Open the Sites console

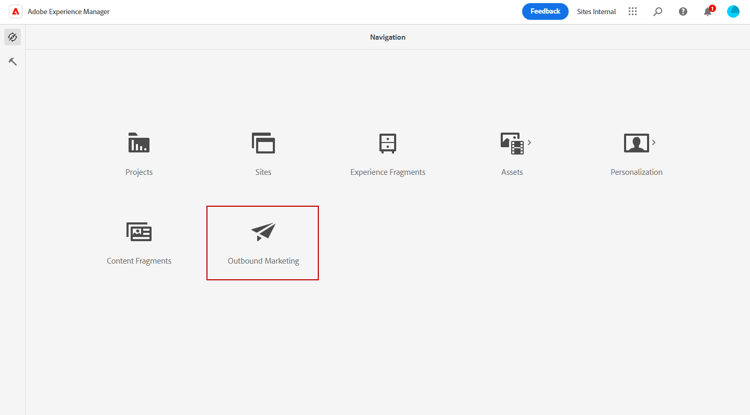[x=263, y=143]
